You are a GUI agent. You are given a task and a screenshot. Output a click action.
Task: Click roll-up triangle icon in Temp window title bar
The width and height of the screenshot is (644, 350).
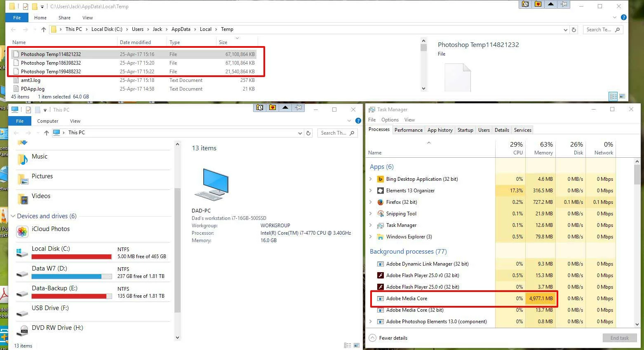[551, 4]
